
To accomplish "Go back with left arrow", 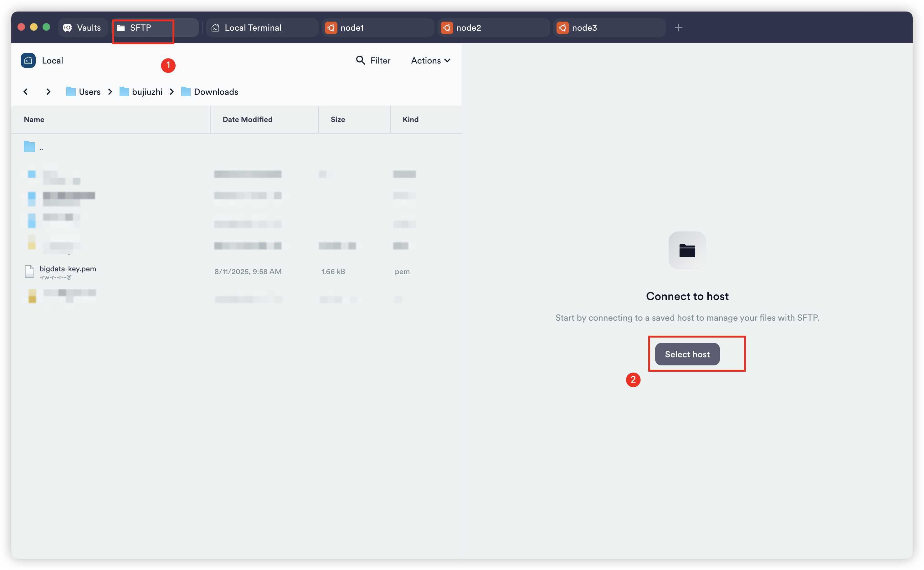I will point(26,92).
